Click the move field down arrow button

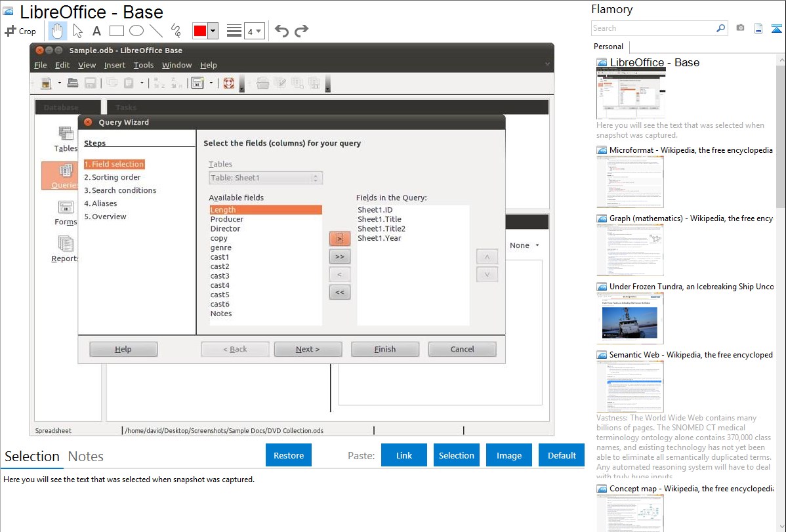click(x=487, y=274)
